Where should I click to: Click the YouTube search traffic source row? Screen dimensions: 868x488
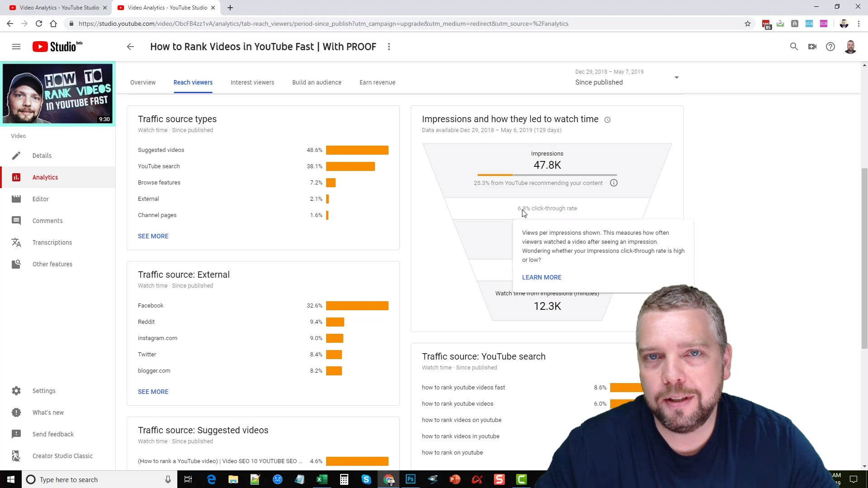pos(263,166)
